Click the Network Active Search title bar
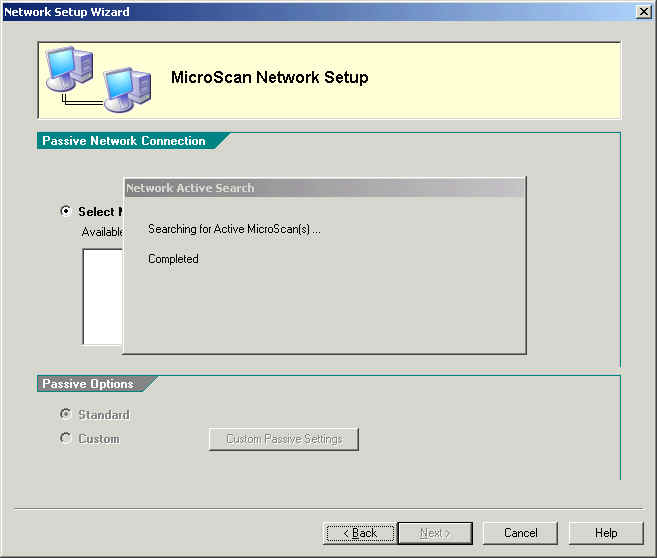 point(325,188)
